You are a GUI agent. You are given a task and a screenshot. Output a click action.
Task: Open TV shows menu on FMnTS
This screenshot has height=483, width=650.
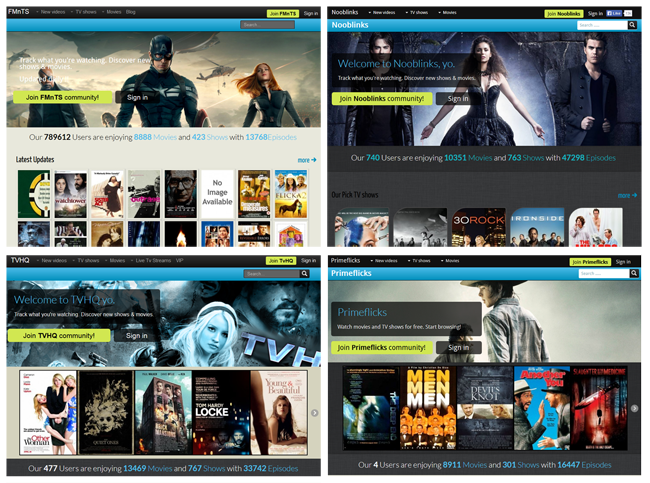[84, 12]
